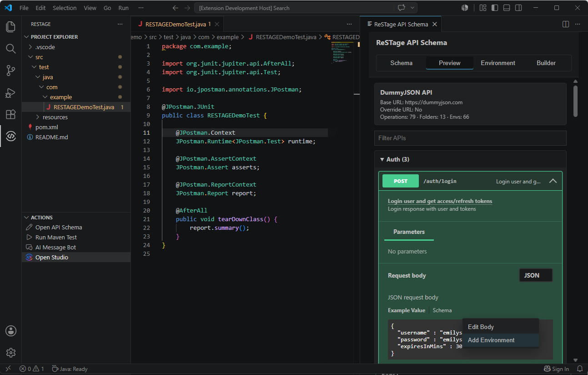Toggle the Primary Side Bar layout icon
Screen dimensions: 588x375
coord(495,8)
